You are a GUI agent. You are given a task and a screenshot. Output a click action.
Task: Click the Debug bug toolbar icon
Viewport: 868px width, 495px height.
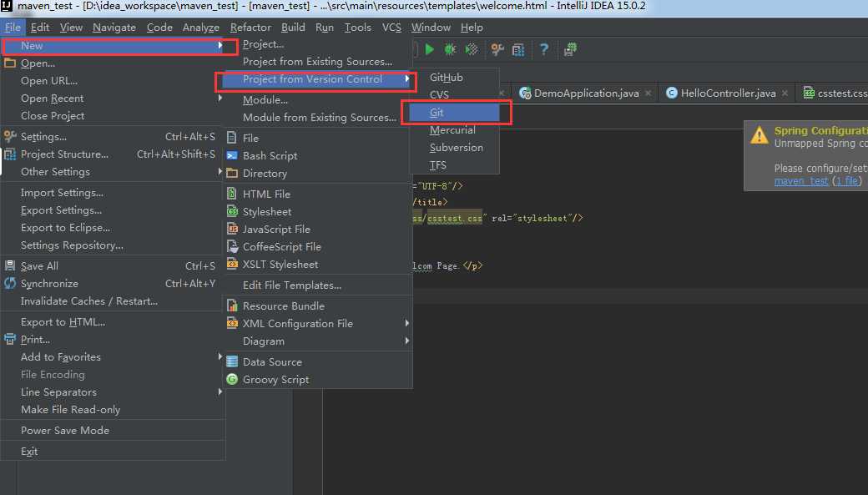tap(450, 49)
